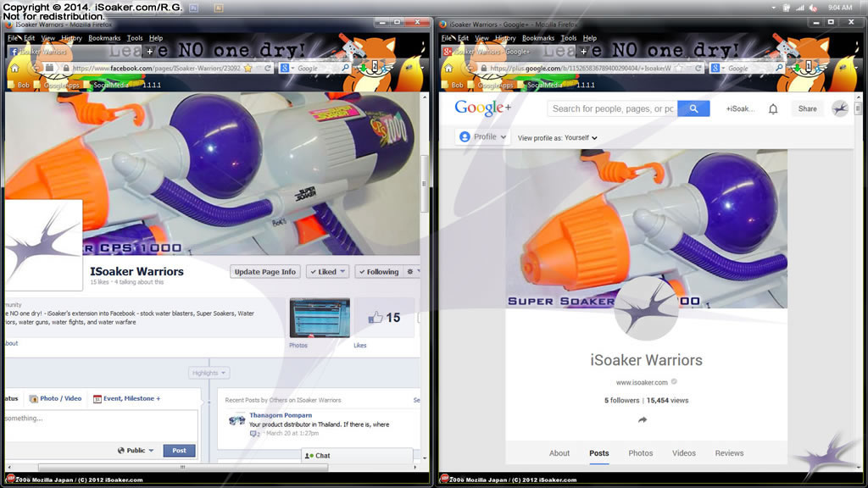Select the Photo / Video composer tab

click(55, 398)
